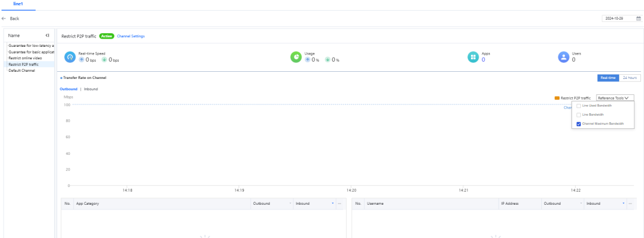The width and height of the screenshot is (644, 238).
Task: Sort App Category table by Outbound column
Action: click(x=291, y=204)
